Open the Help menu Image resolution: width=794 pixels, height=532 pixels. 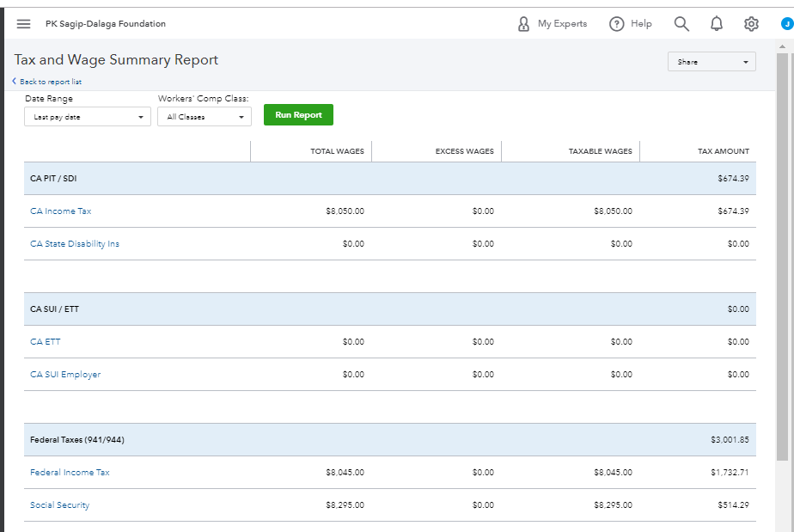[630, 23]
